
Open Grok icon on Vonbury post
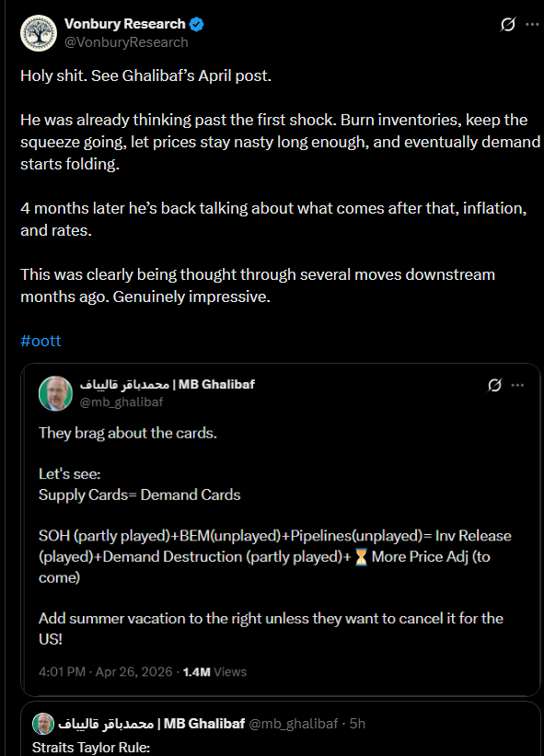click(508, 24)
